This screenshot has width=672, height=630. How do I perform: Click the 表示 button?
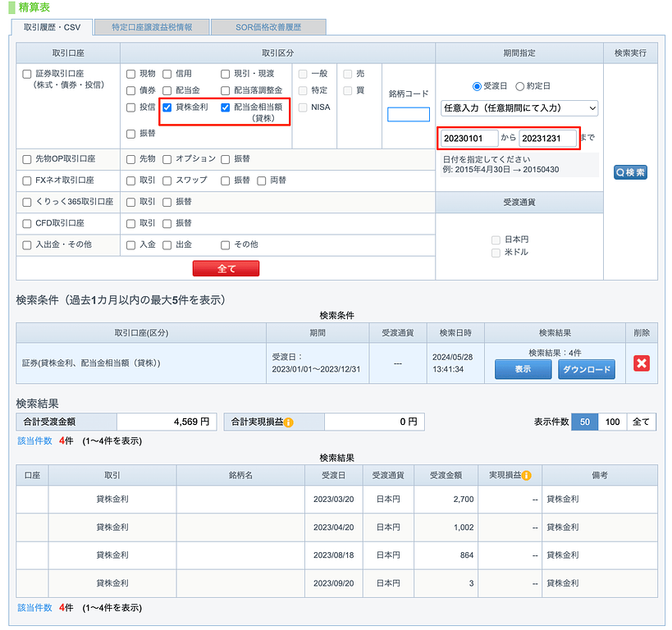click(x=523, y=369)
